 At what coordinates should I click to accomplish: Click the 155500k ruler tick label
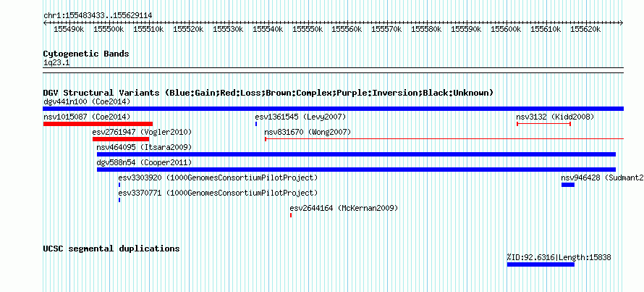click(x=109, y=29)
